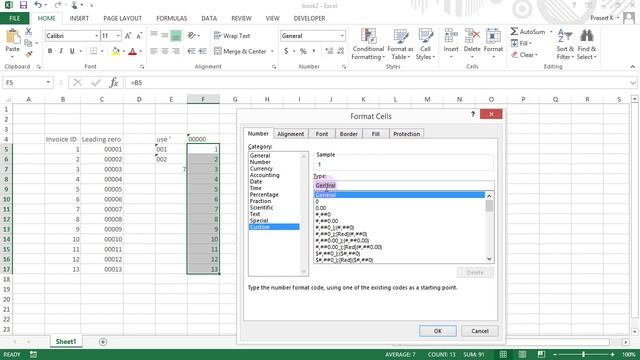The image size is (640, 360).
Task: Expand the Number group dialog launcher
Action: tap(344, 67)
